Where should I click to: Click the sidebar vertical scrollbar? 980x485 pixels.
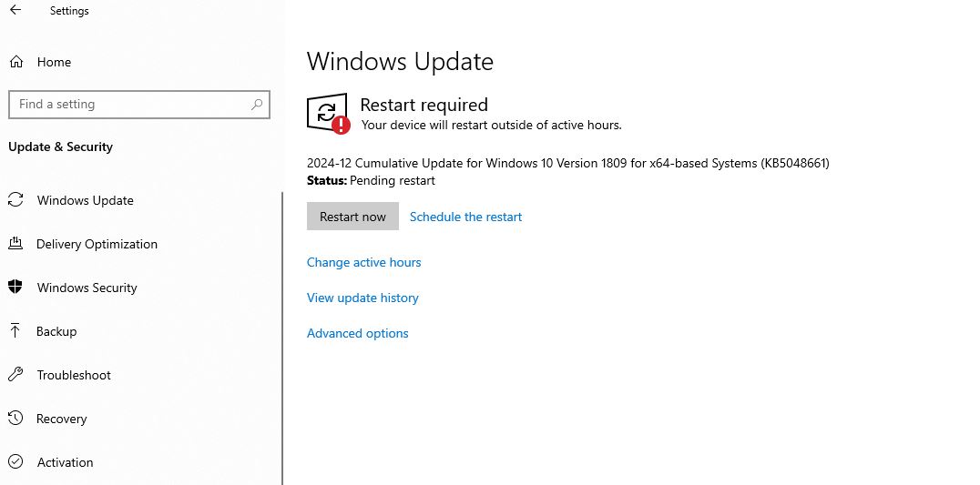tap(282, 337)
